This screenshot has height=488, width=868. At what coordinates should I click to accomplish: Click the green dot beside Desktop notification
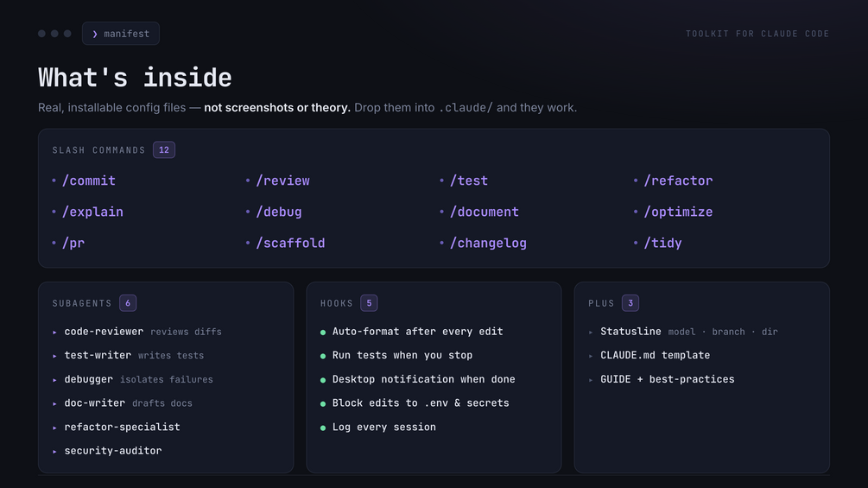click(323, 380)
